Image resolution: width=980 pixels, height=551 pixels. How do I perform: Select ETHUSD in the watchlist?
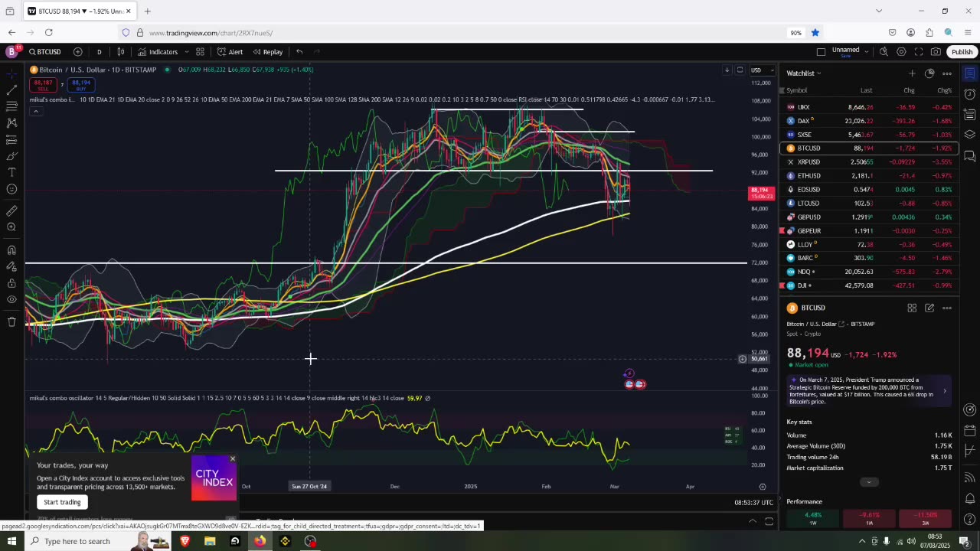pyautogui.click(x=869, y=176)
